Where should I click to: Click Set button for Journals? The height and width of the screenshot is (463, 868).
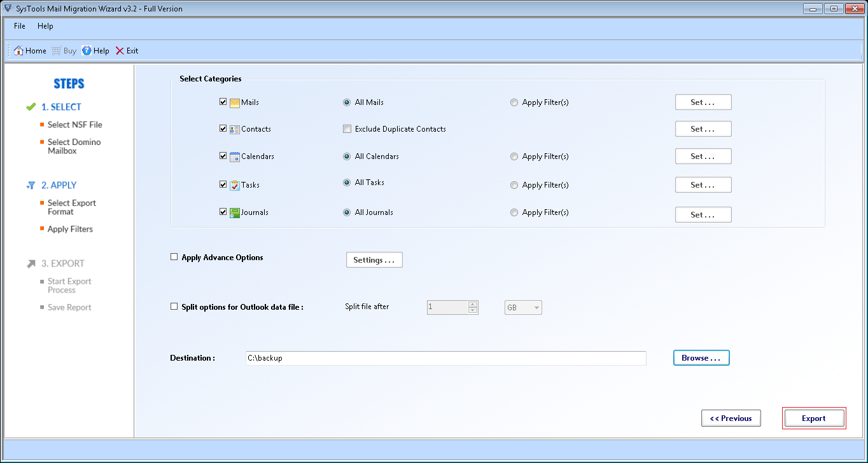(703, 215)
